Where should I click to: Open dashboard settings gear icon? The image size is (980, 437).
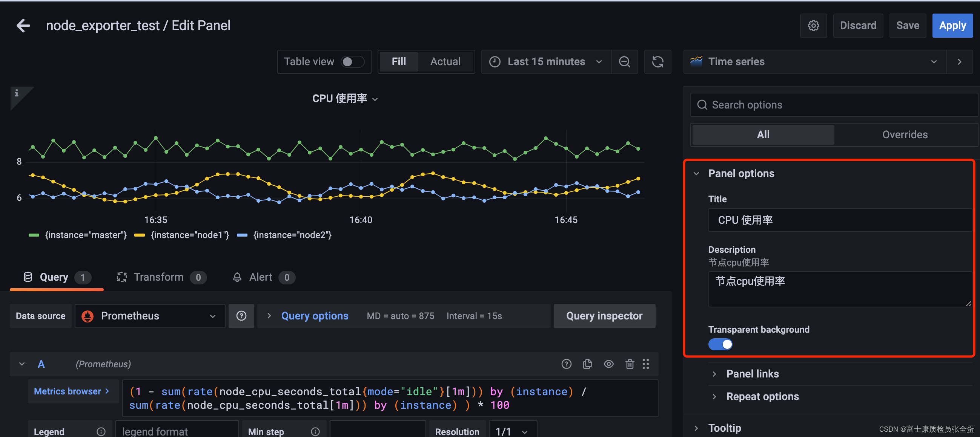[x=813, y=26]
